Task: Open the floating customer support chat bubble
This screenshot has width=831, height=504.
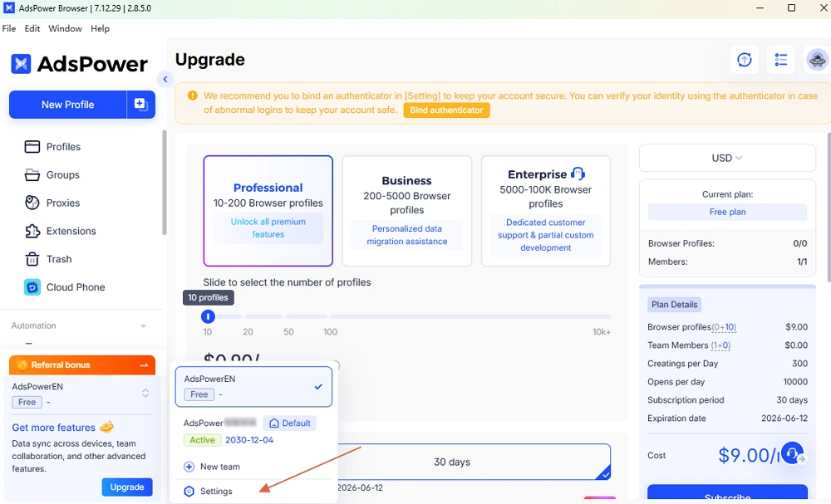Action: 792,453
